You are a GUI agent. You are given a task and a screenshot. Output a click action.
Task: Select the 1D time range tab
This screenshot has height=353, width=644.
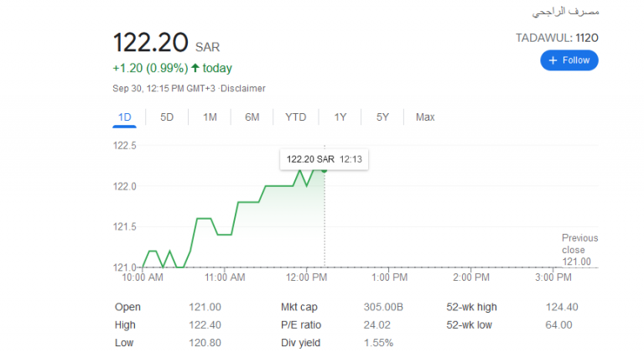124,117
